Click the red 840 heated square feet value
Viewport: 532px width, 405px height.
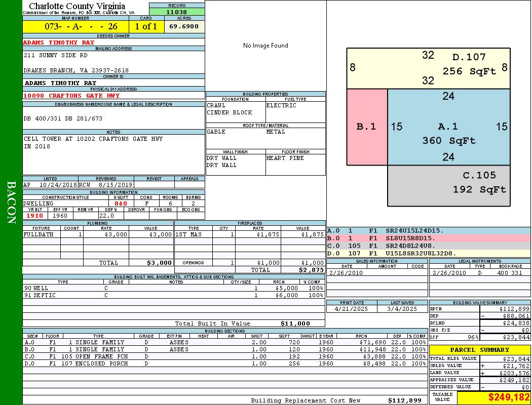click(121, 204)
